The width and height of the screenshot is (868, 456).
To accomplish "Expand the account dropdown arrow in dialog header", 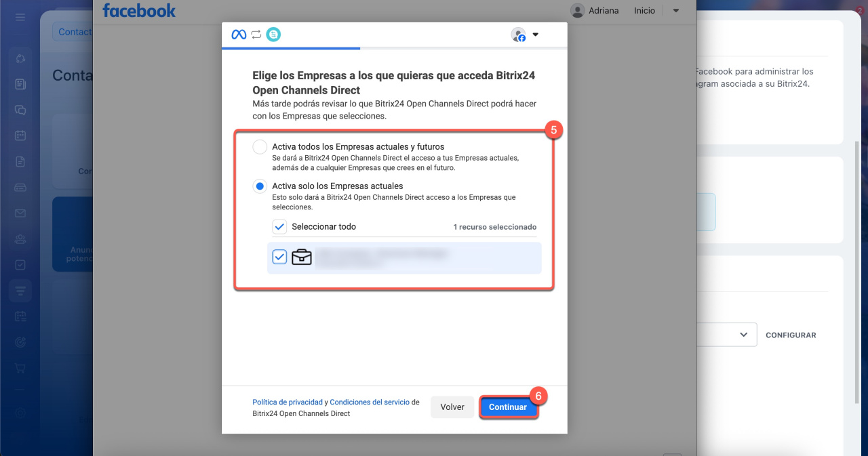I will (x=536, y=35).
